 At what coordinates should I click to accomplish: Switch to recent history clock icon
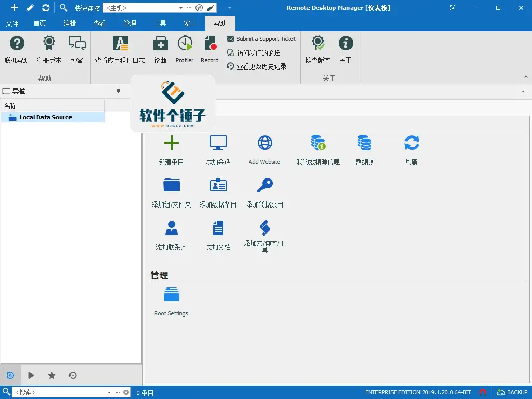[x=73, y=375]
